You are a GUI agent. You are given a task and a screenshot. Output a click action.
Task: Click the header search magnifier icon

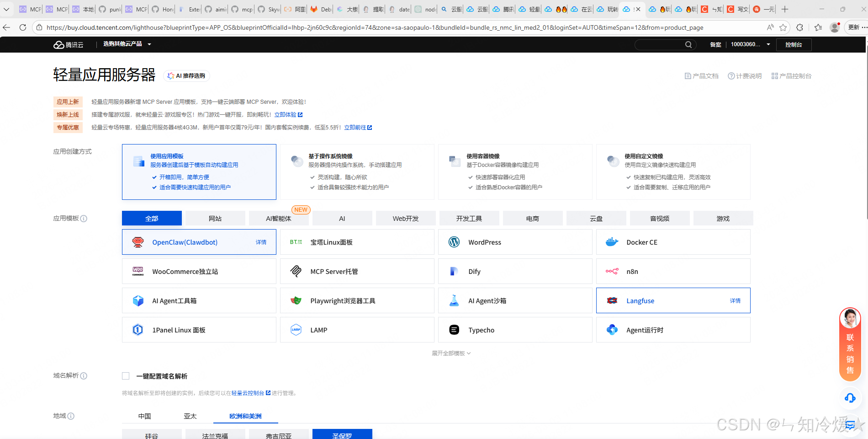point(688,44)
